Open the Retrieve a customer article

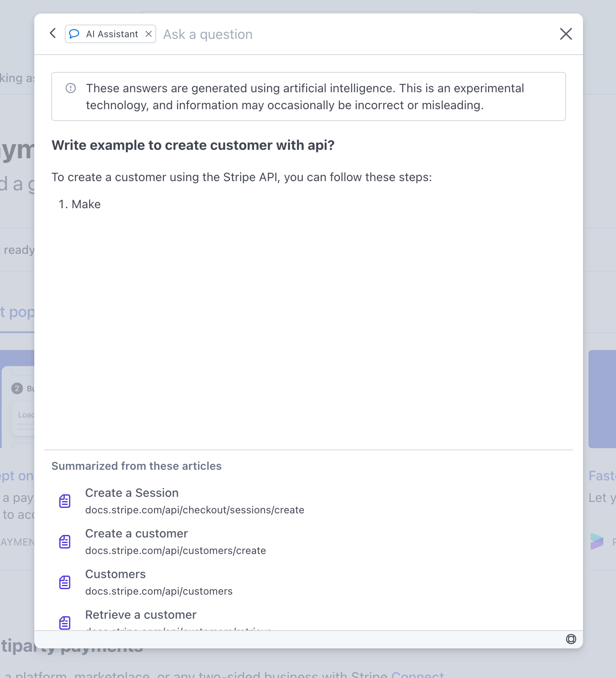tap(141, 615)
